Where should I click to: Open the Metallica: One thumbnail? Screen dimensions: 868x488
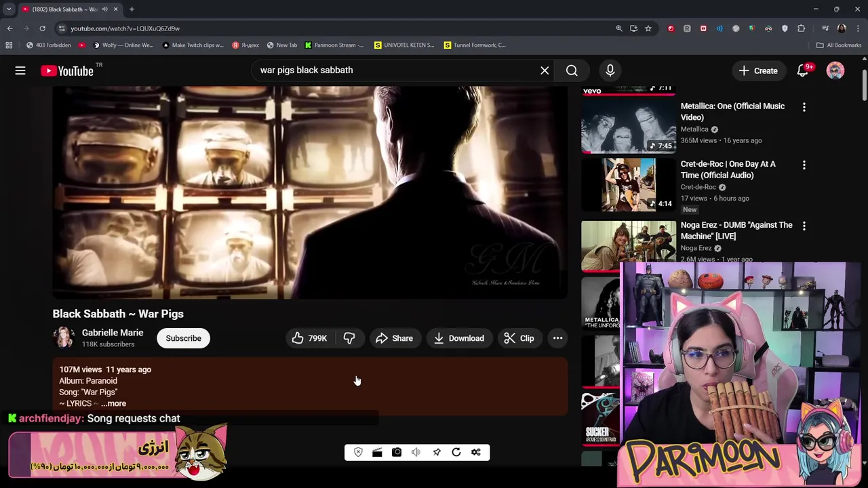628,125
